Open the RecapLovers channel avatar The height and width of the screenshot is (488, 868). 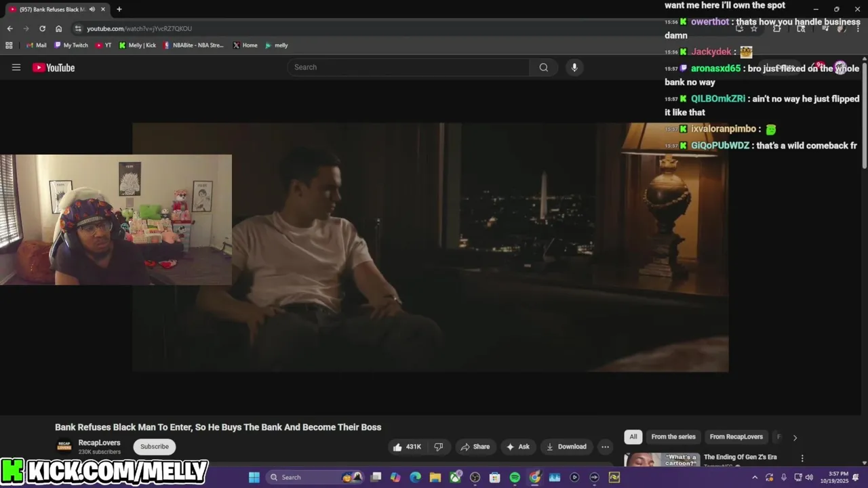point(64,446)
